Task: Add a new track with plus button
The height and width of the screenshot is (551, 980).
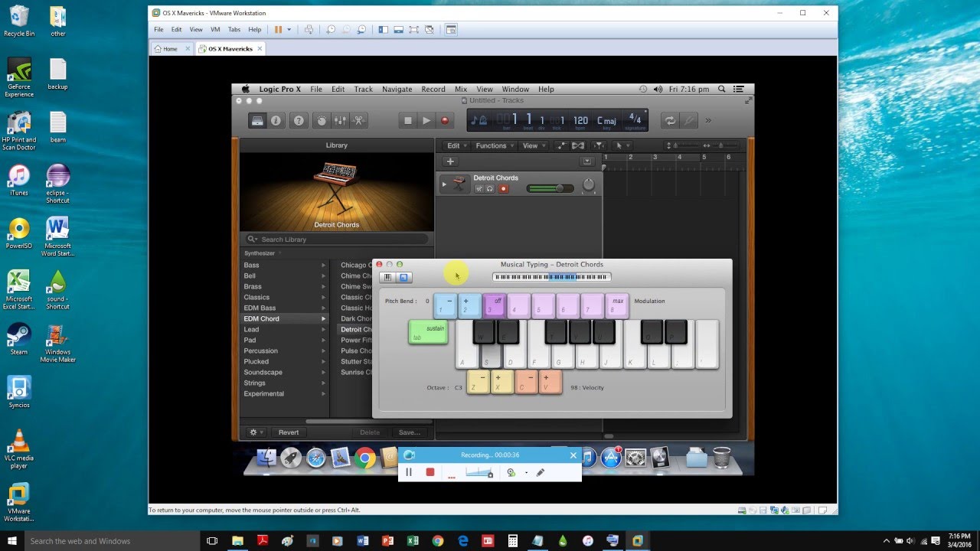Action: click(450, 161)
